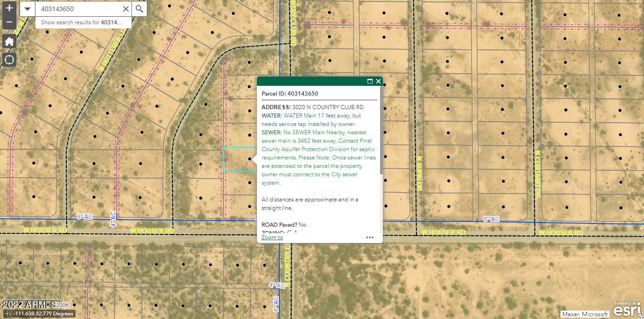644x319 pixels.
Task: Find my location target icon
Action: coord(9,60)
